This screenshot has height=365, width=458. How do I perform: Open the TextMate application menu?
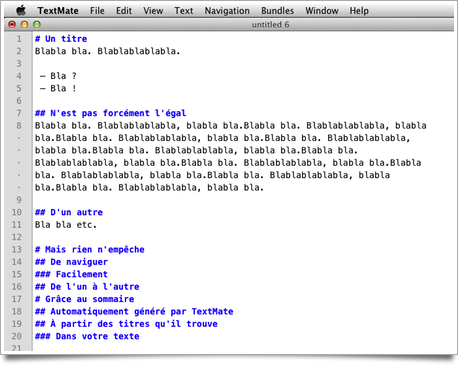click(x=58, y=11)
